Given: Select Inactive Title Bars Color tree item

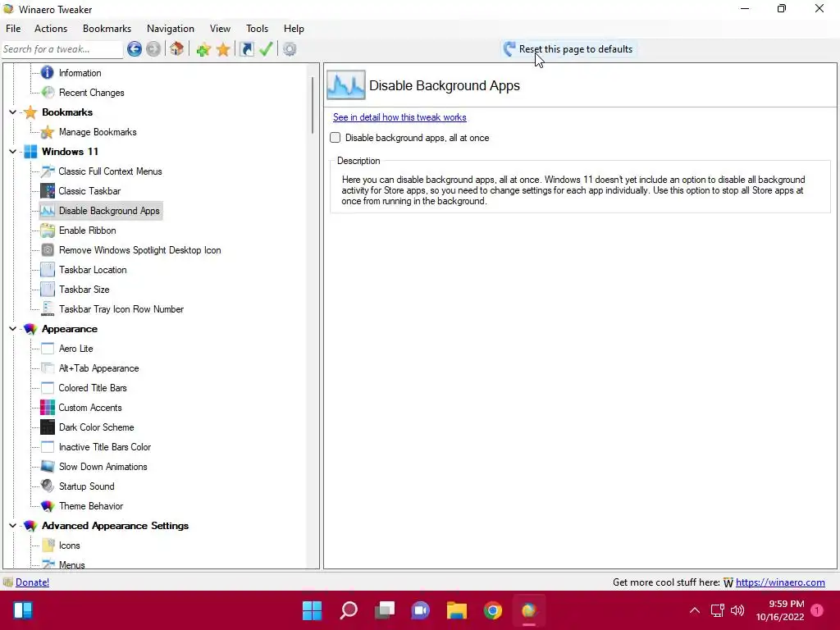Looking at the screenshot, I should tap(105, 447).
